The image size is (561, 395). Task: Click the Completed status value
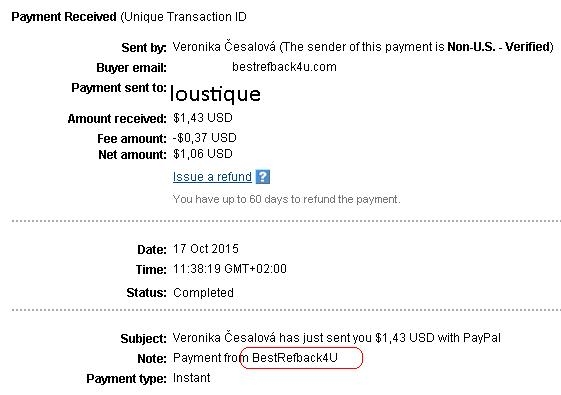point(203,293)
